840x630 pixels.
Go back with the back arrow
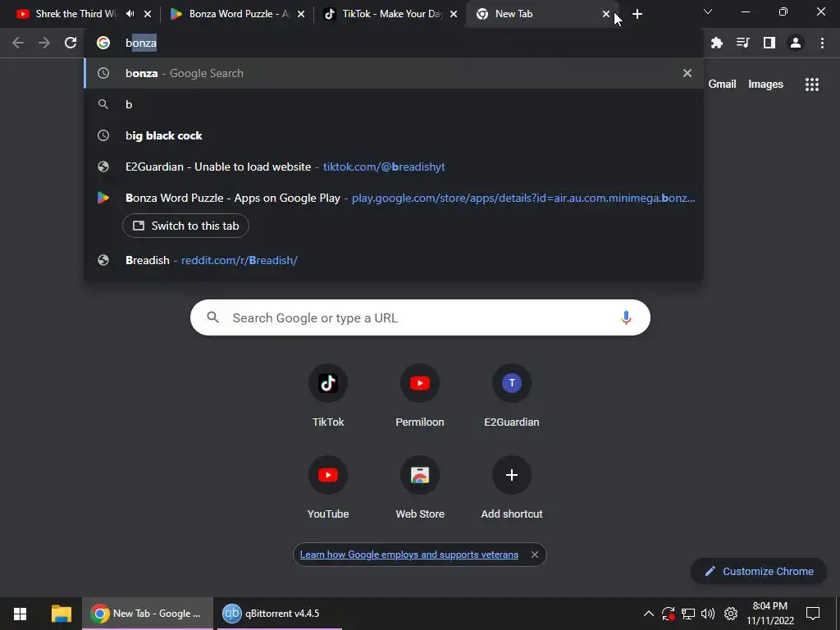pyautogui.click(x=18, y=43)
